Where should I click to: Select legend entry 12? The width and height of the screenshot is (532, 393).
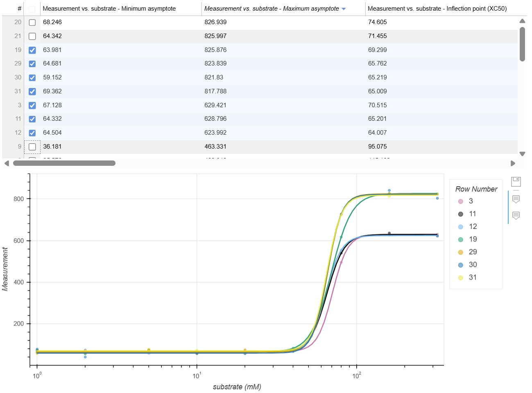[461, 226]
